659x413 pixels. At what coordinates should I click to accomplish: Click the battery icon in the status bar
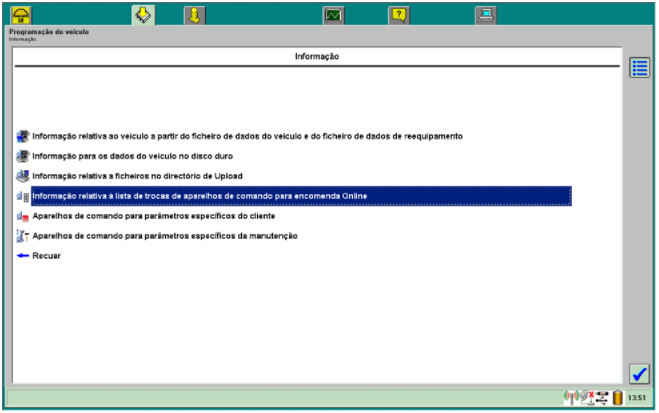click(x=618, y=398)
